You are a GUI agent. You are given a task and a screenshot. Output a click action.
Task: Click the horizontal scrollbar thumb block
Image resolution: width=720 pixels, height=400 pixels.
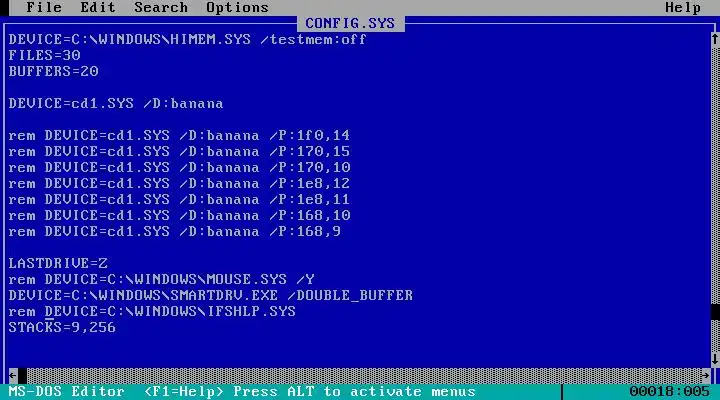22,376
